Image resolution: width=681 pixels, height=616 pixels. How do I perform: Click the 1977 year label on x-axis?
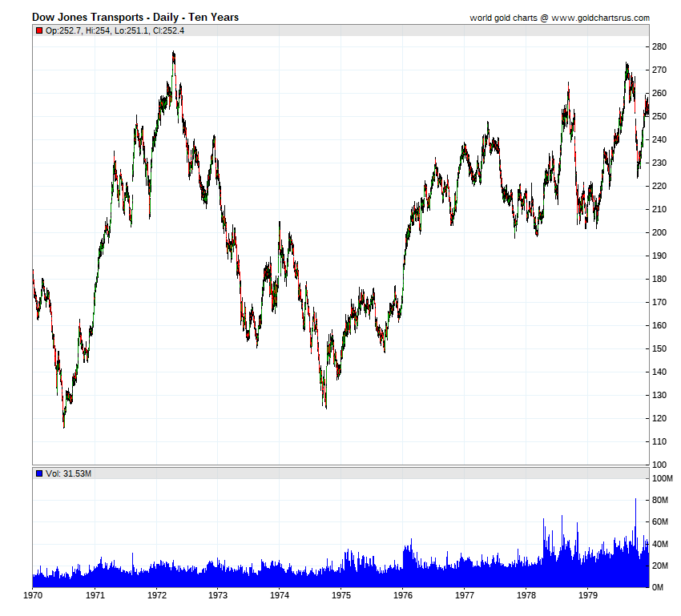[x=465, y=595]
